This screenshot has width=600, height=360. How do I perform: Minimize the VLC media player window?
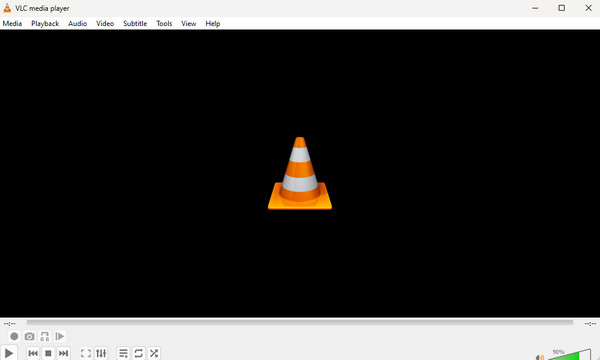[535, 8]
